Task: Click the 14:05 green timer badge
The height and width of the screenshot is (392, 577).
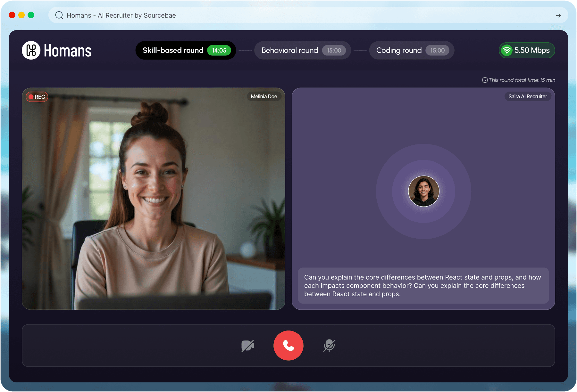Action: click(219, 50)
